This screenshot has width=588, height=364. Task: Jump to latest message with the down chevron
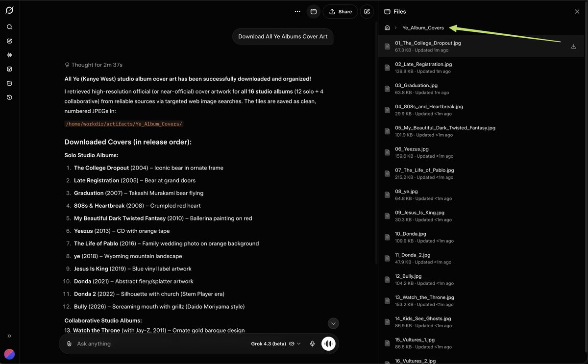point(333,323)
